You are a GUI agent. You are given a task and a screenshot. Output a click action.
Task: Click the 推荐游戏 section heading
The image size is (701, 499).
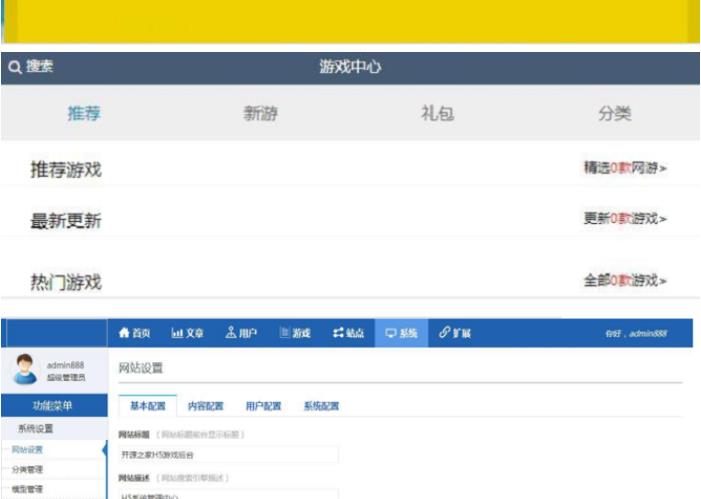click(x=66, y=169)
